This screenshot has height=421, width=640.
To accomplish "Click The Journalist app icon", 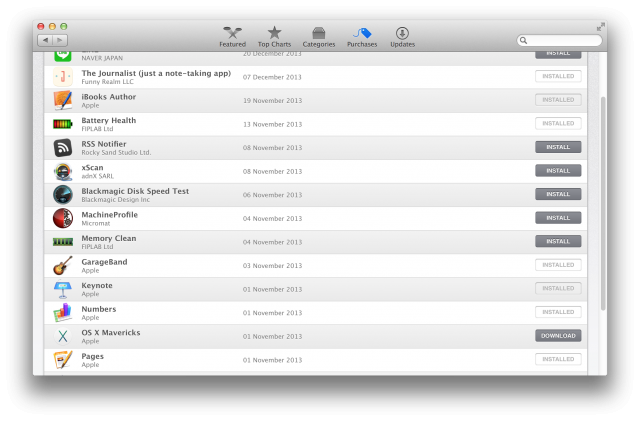I will [x=63, y=76].
